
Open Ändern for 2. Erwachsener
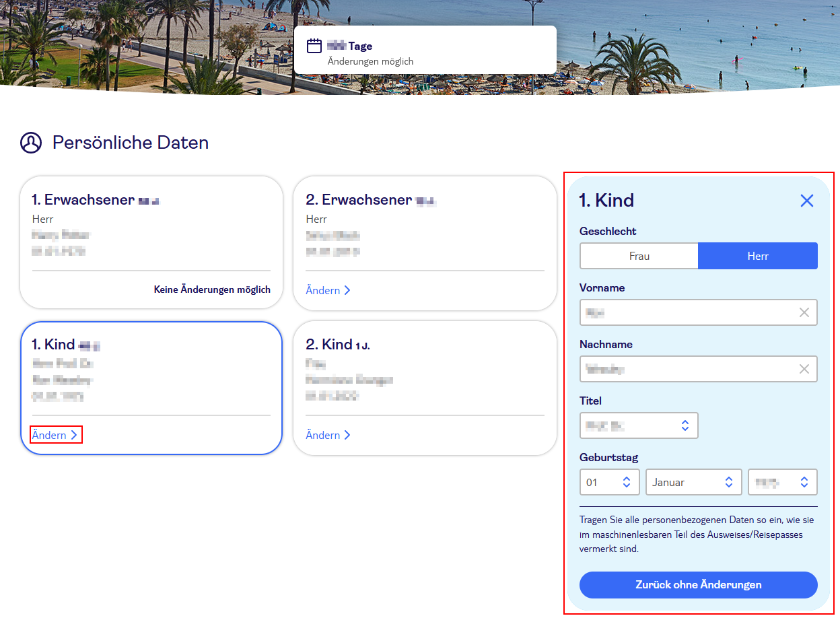tap(323, 290)
